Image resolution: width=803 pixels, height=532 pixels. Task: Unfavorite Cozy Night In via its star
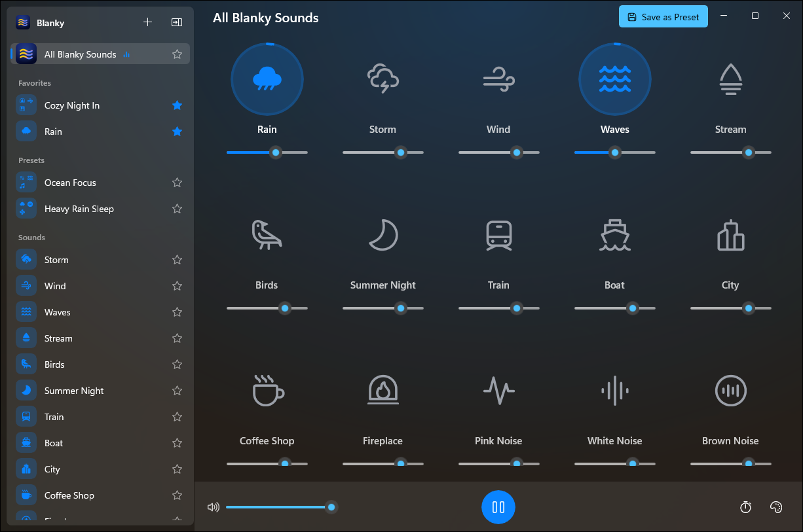[177, 105]
